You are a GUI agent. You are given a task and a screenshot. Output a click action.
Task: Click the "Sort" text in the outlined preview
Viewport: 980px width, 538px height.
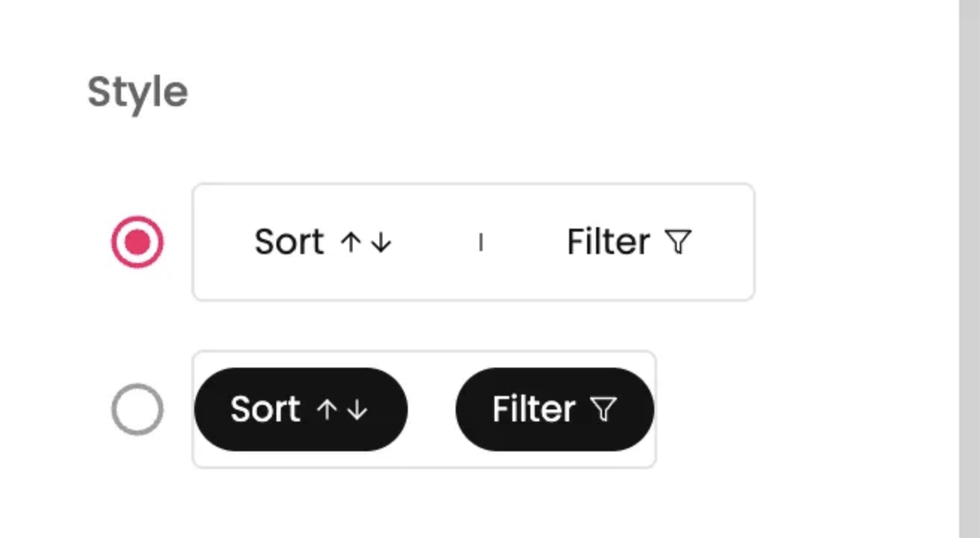point(289,242)
